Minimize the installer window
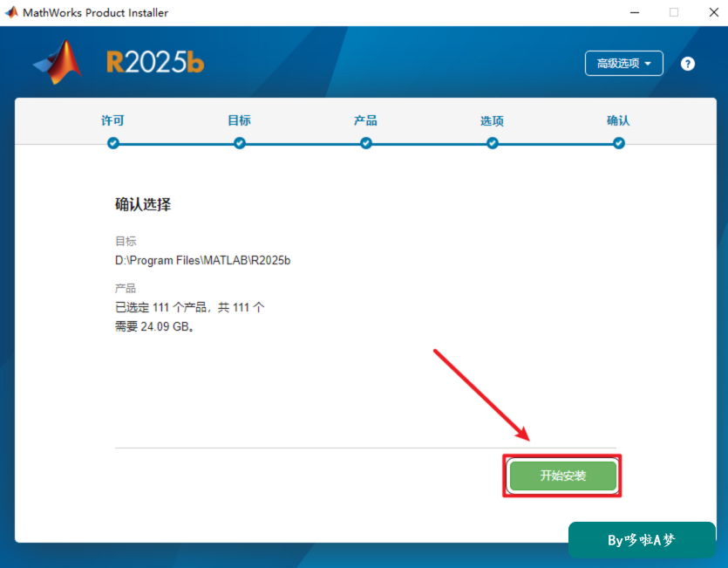The image size is (728, 568). 635,12
